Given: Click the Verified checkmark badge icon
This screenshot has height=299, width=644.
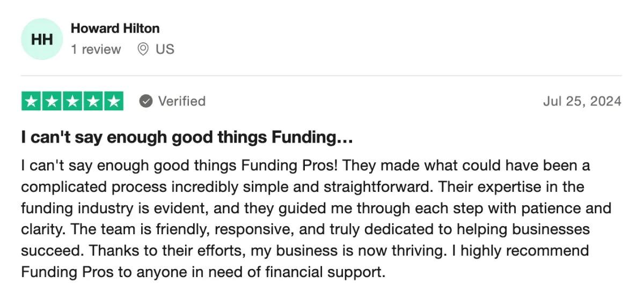Looking at the screenshot, I should [x=145, y=101].
